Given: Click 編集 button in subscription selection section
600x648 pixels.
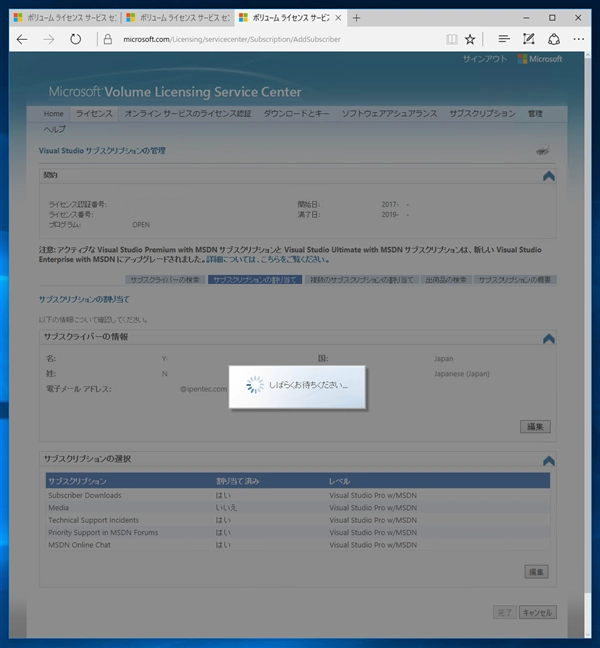Looking at the screenshot, I should (536, 572).
